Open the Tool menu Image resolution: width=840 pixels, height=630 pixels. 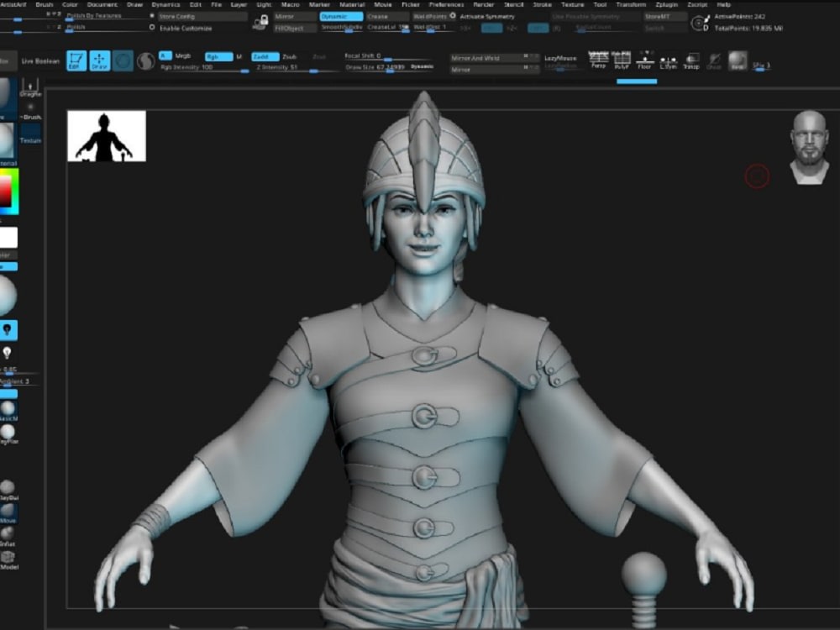[600, 4]
